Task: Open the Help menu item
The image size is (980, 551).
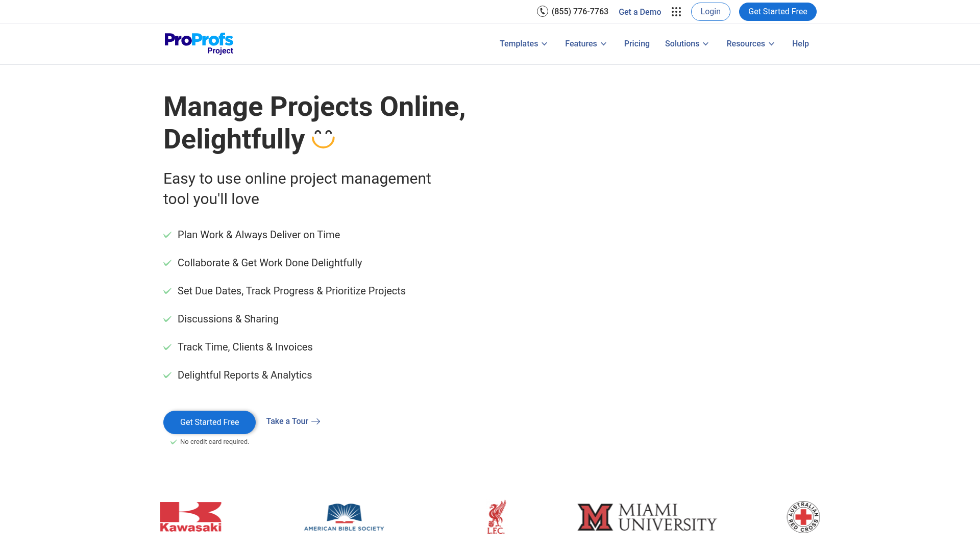Action: point(800,43)
